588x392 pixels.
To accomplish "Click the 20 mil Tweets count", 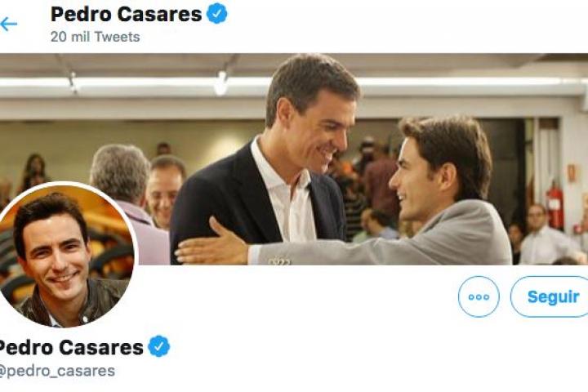I will click(96, 37).
